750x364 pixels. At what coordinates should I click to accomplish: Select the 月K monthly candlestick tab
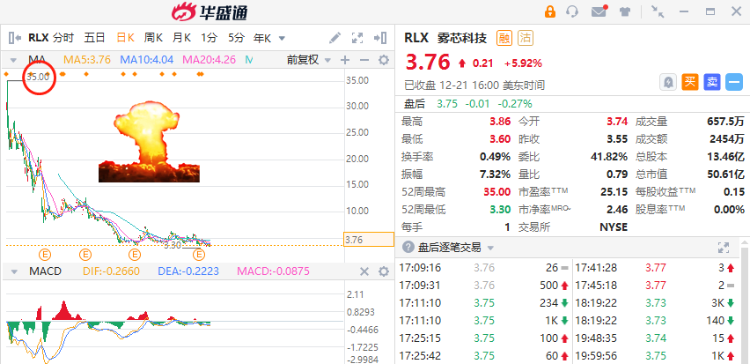[182, 38]
